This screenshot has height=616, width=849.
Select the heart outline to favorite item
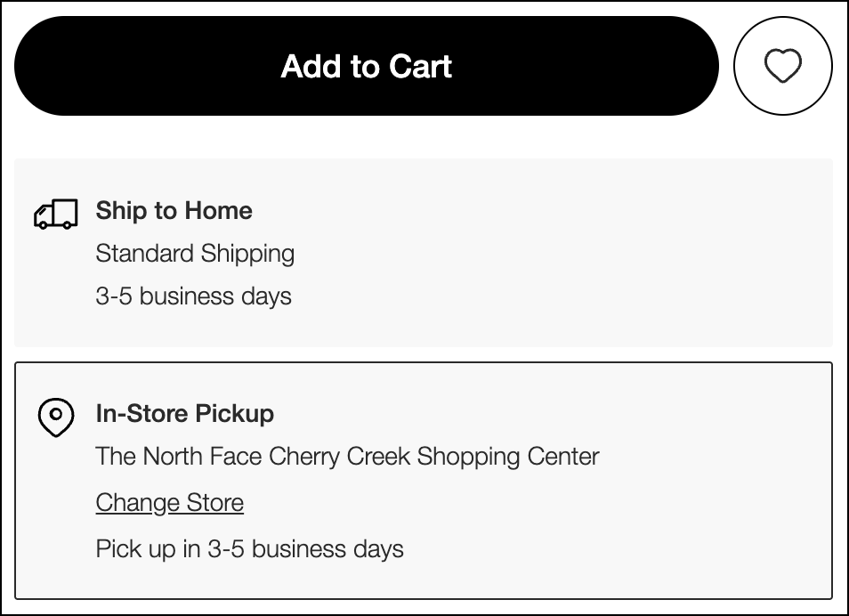tap(782, 65)
